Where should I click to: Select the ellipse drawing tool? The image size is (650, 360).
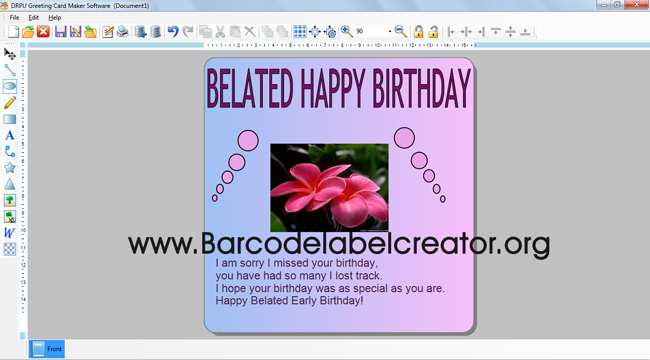(x=10, y=86)
